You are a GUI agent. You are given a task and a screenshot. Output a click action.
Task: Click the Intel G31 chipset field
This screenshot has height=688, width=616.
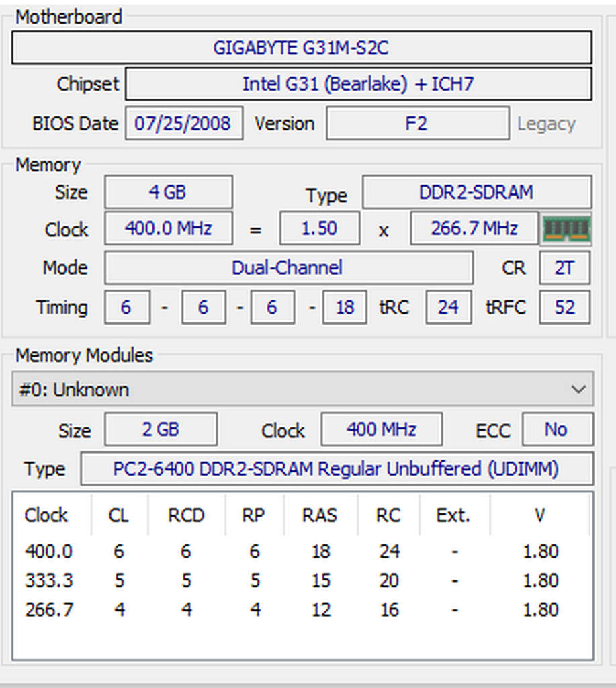[x=358, y=84]
